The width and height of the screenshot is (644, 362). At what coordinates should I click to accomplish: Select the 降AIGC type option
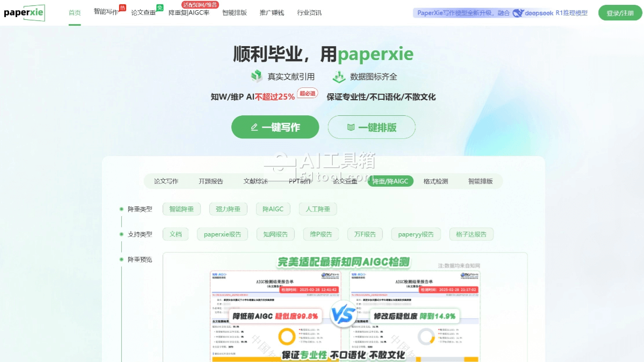pyautogui.click(x=273, y=209)
